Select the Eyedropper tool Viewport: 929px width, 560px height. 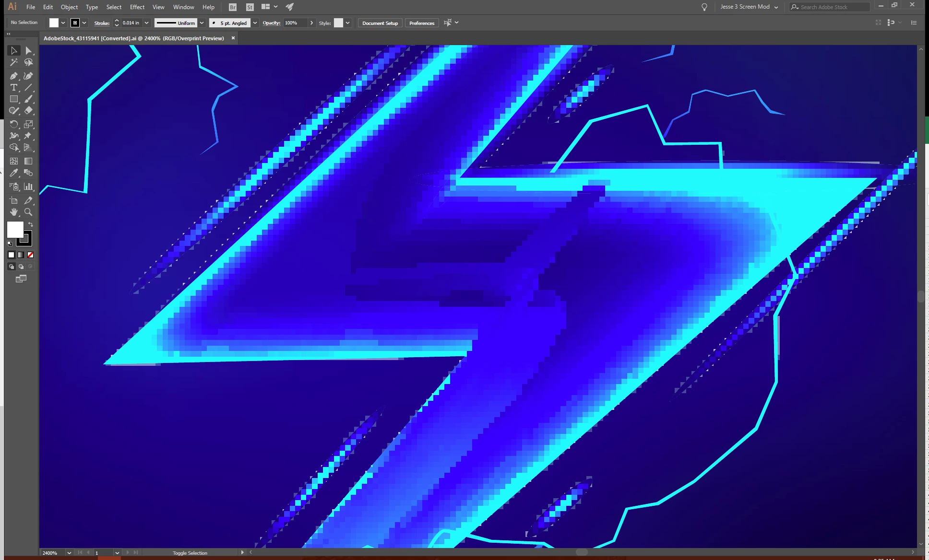13,173
